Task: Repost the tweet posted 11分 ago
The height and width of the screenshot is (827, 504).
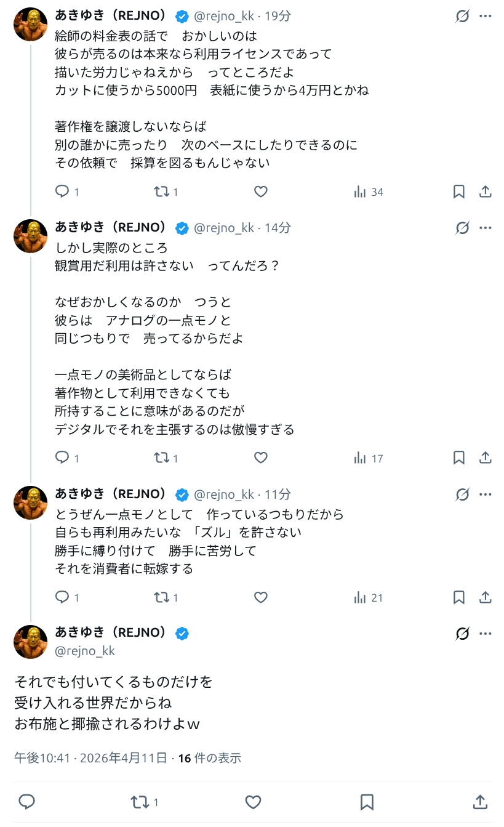Action: coord(161,597)
